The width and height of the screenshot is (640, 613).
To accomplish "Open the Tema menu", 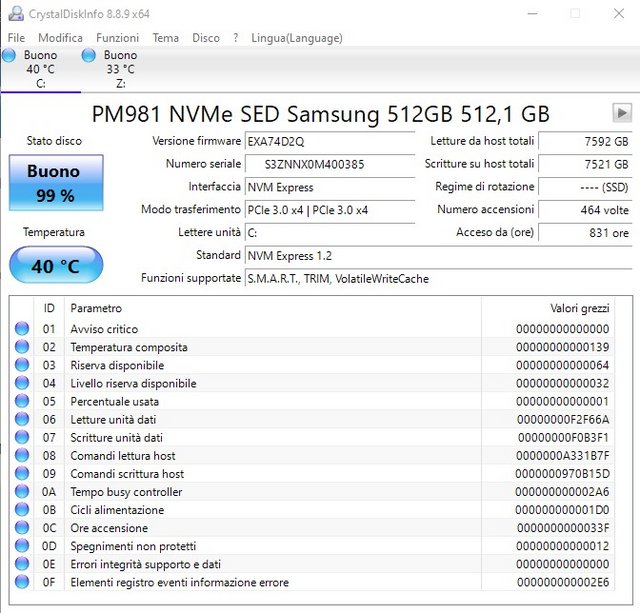I will tap(165, 38).
